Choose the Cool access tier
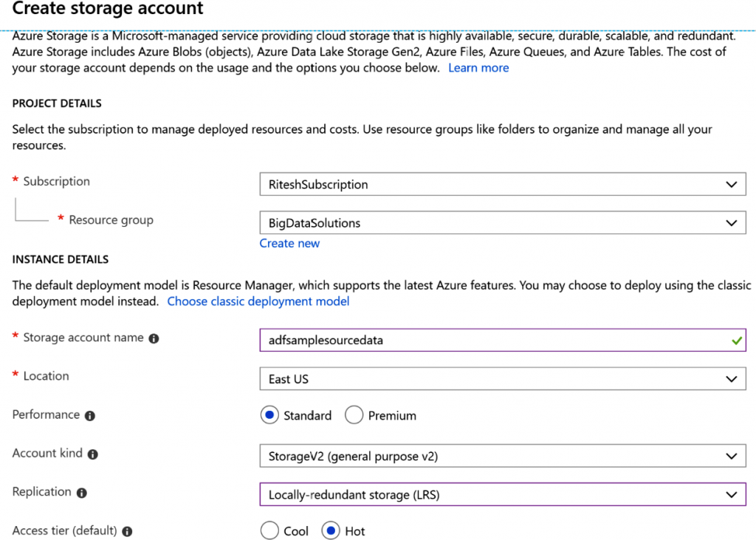Image resolution: width=756 pixels, height=540 pixels. [270, 531]
